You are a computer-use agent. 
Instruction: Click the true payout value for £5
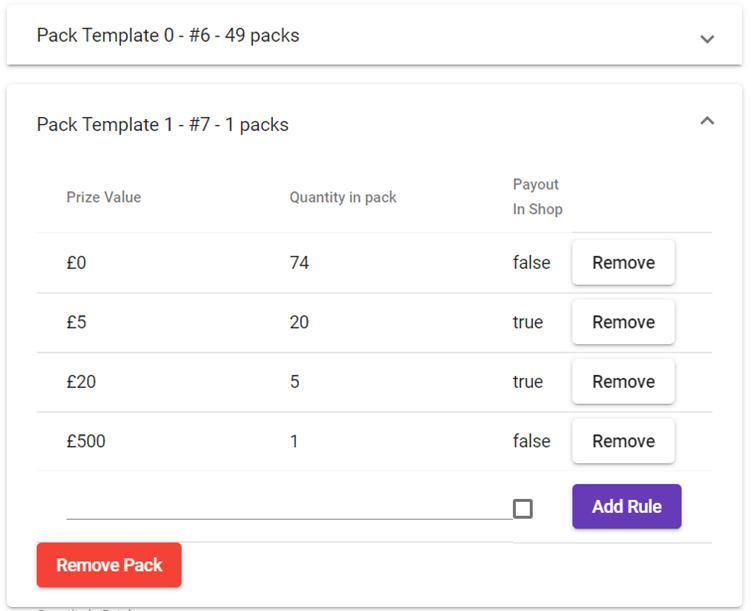pos(528,322)
